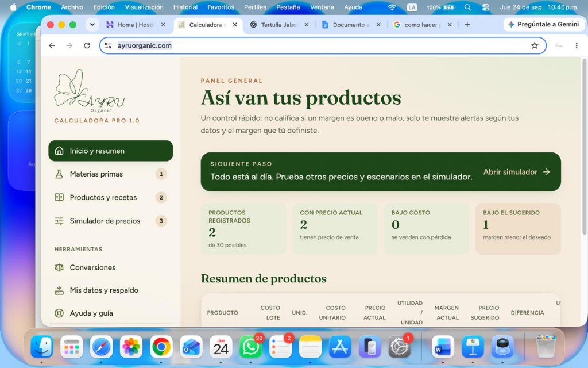The image size is (588, 368).
Task: Open the Notes app from the Dock
Action: [x=310, y=347]
